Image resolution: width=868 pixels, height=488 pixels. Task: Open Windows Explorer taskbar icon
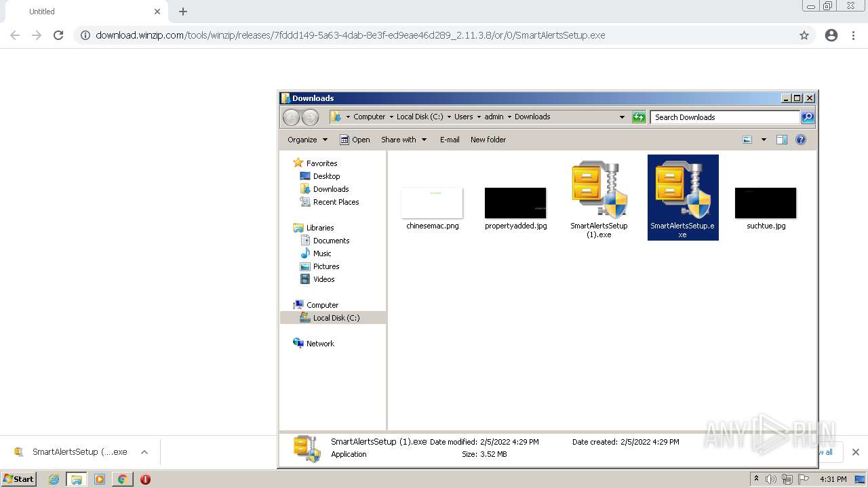pyautogui.click(x=77, y=479)
